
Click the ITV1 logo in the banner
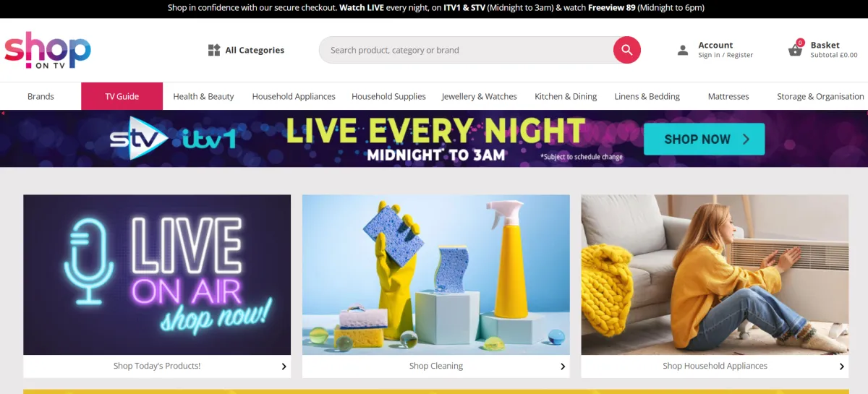coord(209,138)
